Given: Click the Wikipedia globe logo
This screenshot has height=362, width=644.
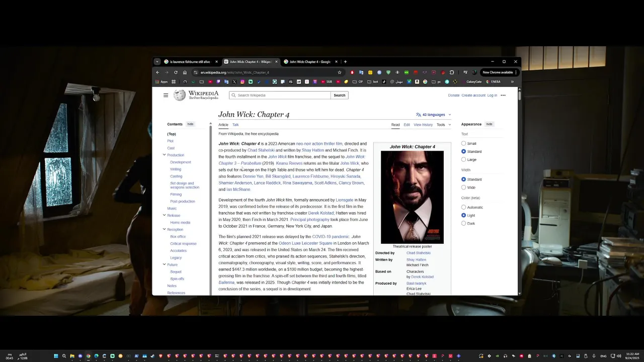Looking at the screenshot, I should click(x=180, y=95).
